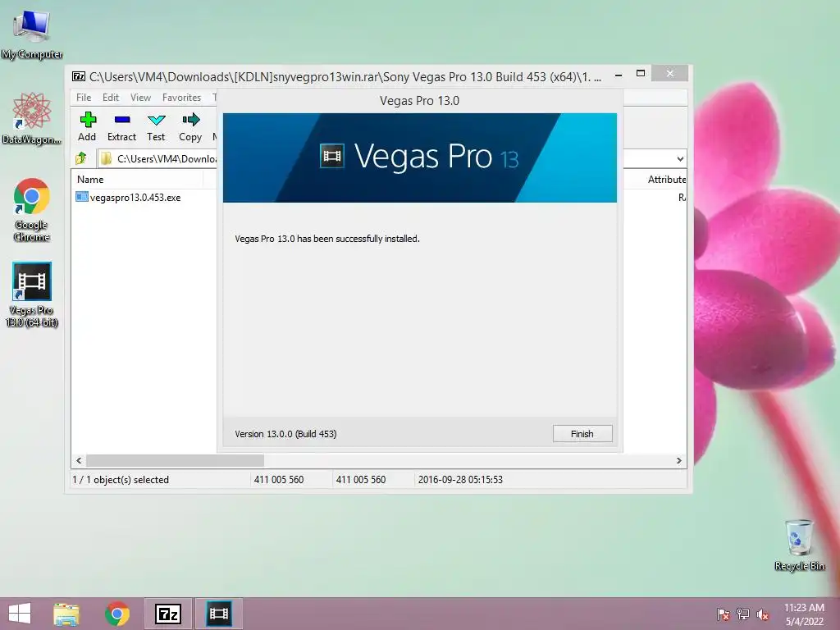Viewport: 840px width, 630px height.
Task: Expand the address bar dropdown arrow
Action: pyautogui.click(x=680, y=158)
